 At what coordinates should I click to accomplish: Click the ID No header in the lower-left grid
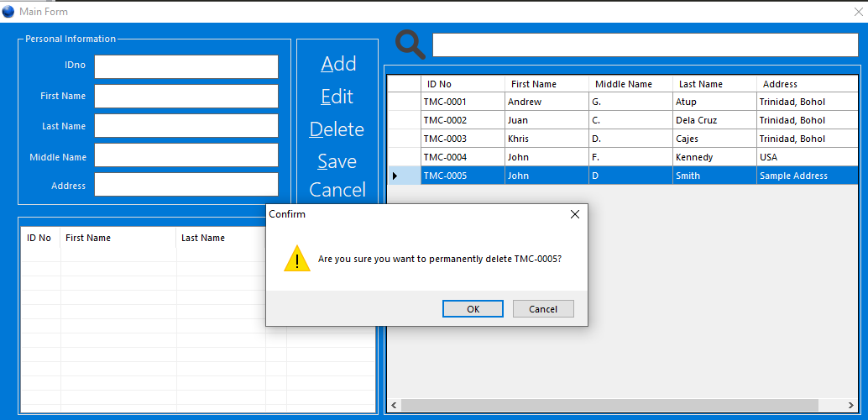point(40,238)
